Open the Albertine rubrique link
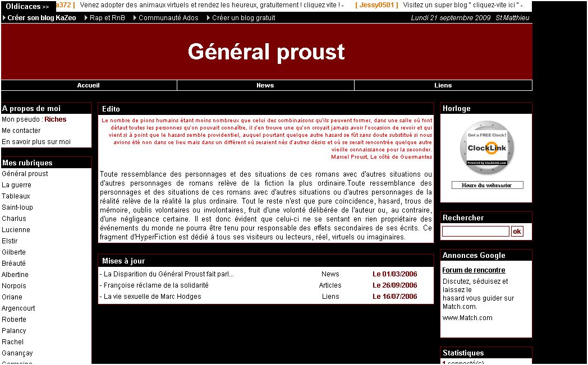The height and width of the screenshot is (365, 588). point(15,275)
